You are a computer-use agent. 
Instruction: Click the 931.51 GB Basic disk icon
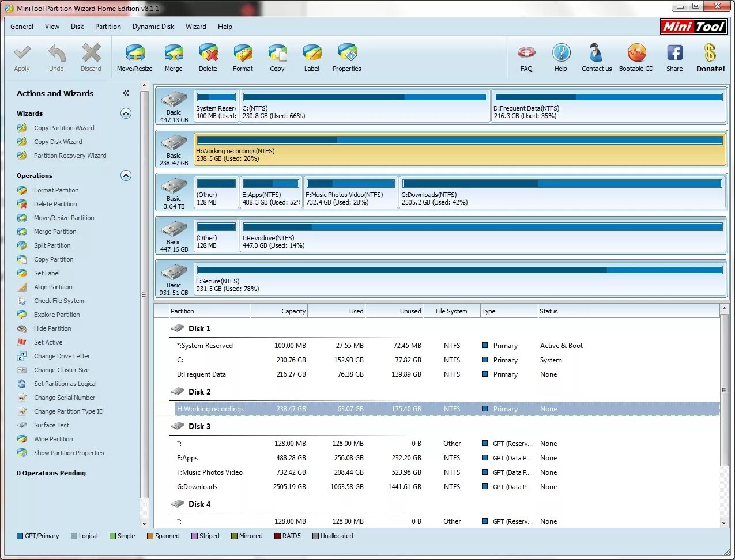pyautogui.click(x=174, y=273)
